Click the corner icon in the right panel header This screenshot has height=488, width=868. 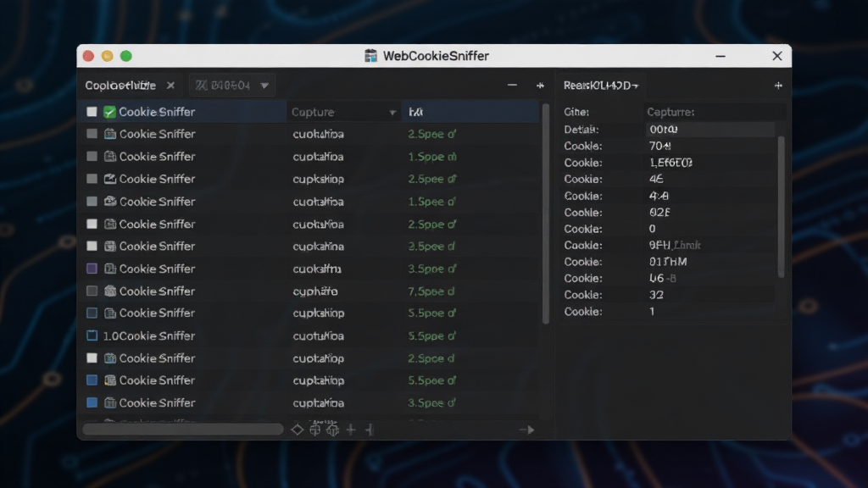click(x=778, y=86)
